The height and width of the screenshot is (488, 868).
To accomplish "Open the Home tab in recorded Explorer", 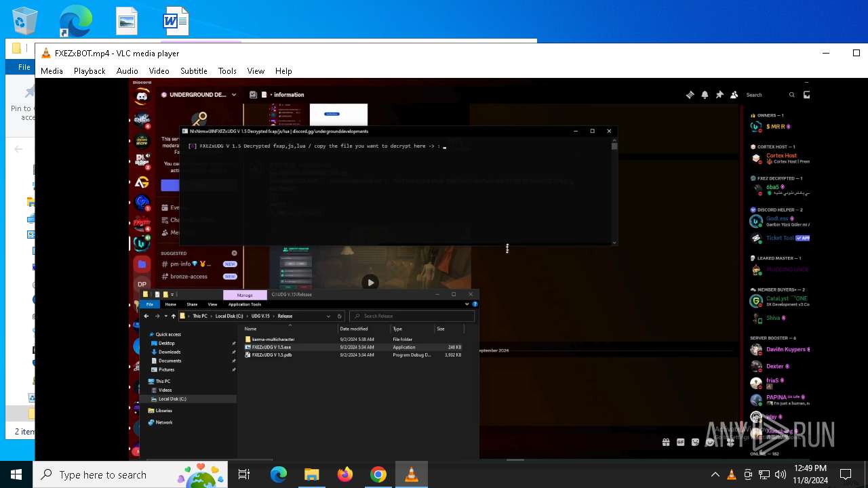I will 171,304.
